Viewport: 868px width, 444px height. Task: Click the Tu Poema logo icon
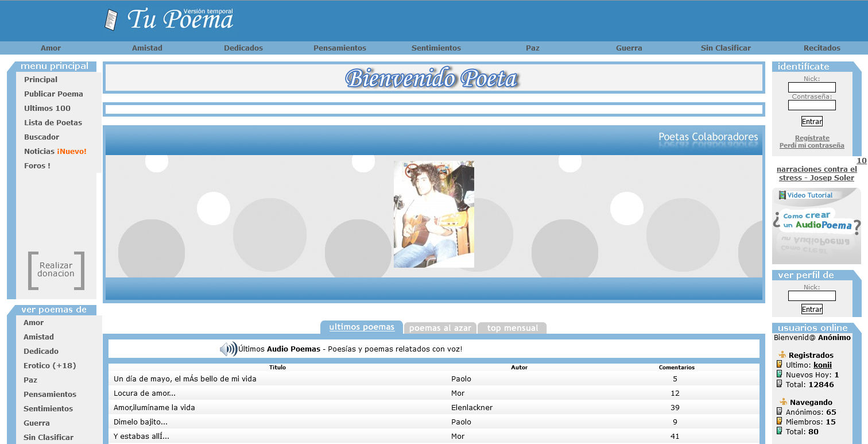point(111,20)
